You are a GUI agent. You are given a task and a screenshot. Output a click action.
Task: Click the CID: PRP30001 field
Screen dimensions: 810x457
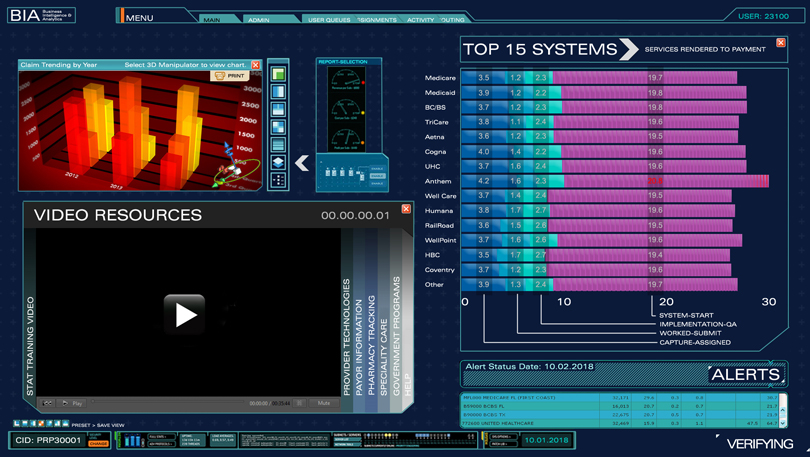[48, 440]
